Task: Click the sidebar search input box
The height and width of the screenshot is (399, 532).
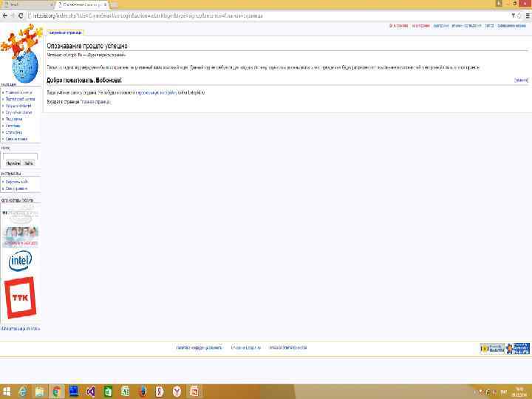Action: pyautogui.click(x=20, y=156)
